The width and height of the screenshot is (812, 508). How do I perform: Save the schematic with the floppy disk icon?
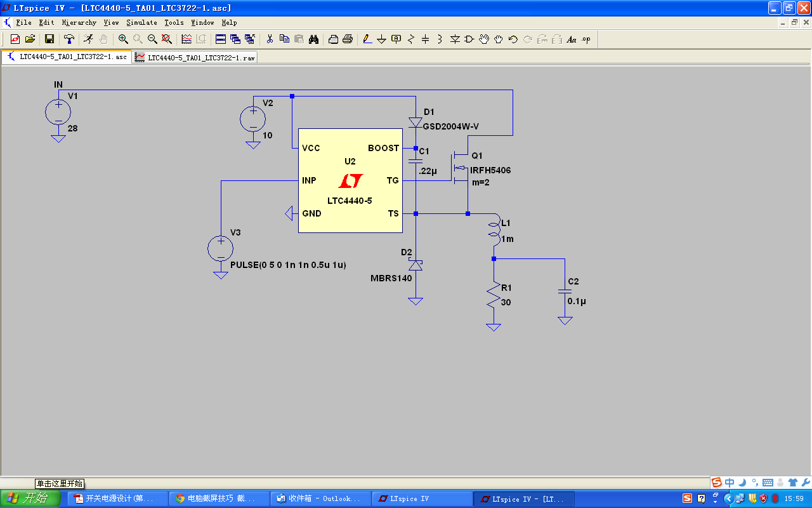(x=49, y=39)
